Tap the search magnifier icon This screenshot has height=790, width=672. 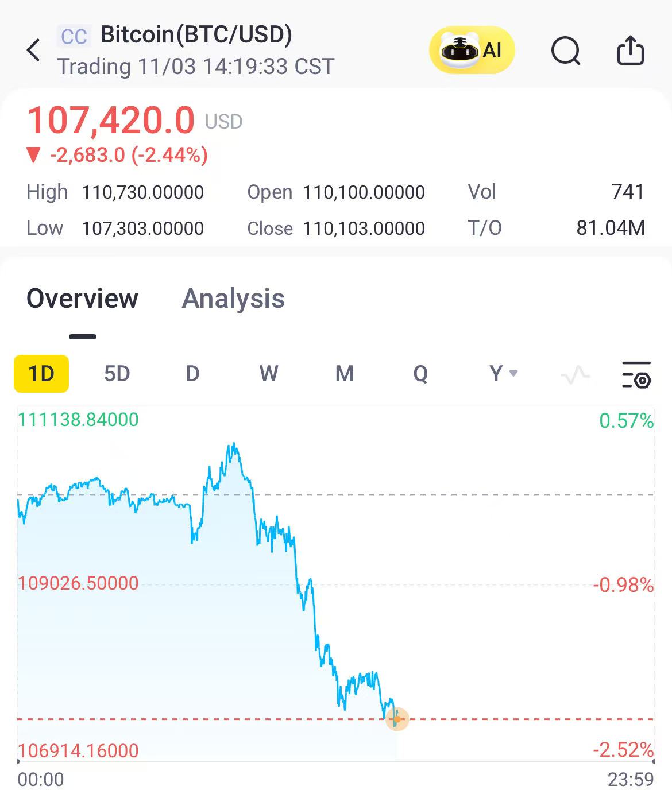click(x=566, y=51)
